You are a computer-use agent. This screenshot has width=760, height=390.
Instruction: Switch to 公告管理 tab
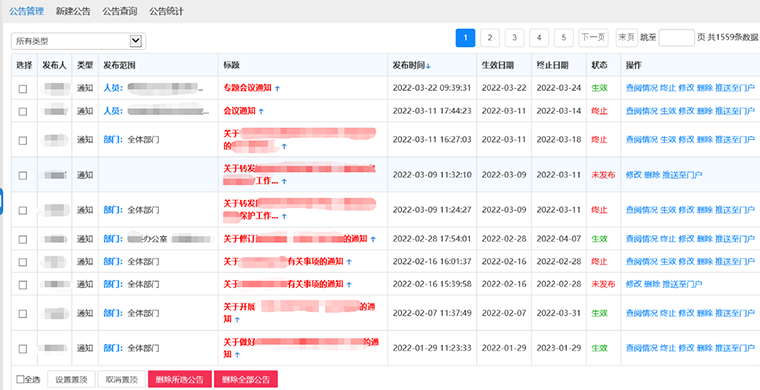pyautogui.click(x=27, y=11)
